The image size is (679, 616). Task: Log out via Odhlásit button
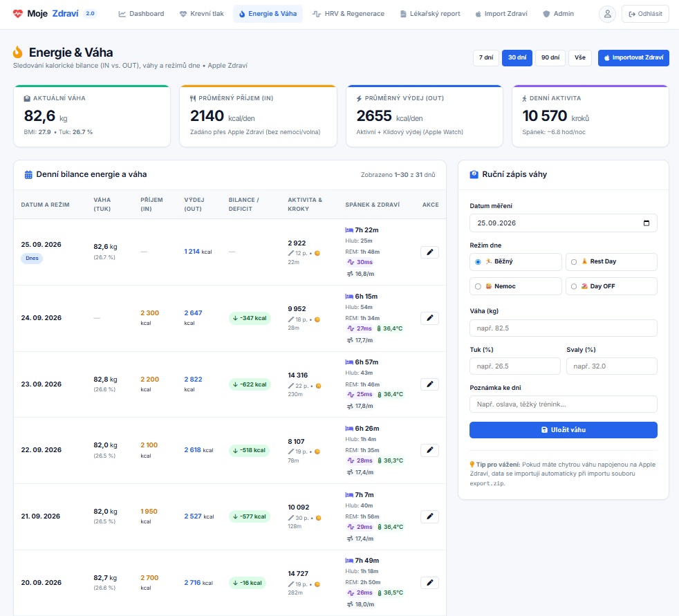click(x=645, y=14)
